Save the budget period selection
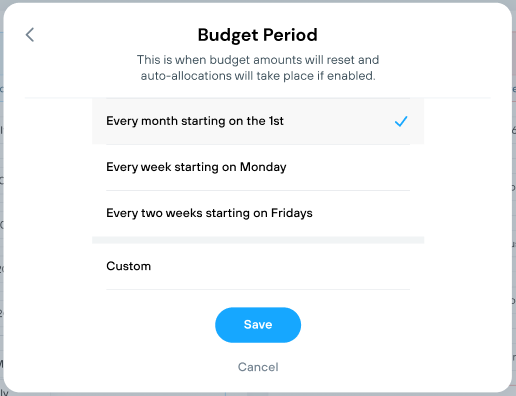Viewport: 516px width, 396px height. click(258, 325)
